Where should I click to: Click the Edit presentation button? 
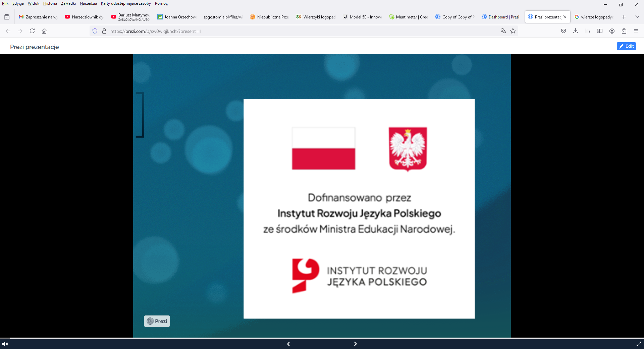(626, 46)
